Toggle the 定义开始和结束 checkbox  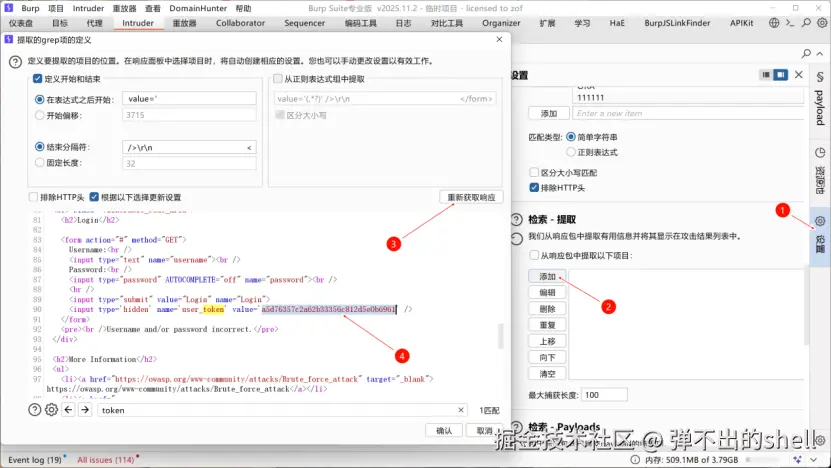click(38, 78)
